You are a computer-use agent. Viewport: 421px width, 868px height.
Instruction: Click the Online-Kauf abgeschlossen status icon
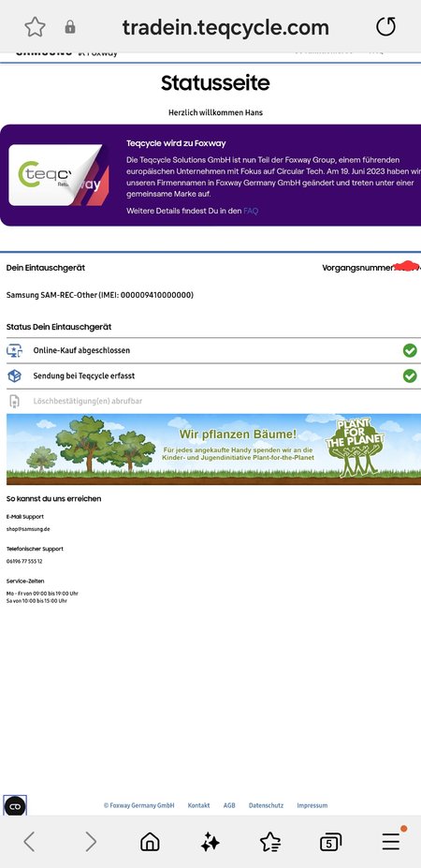(14, 350)
